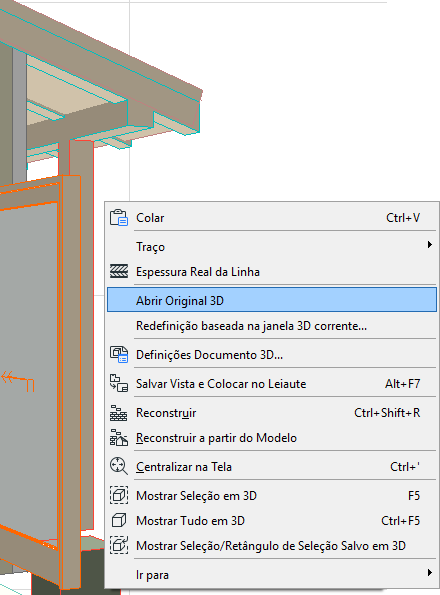Open the Traço menu entry
Viewport: 440px width, 595px height.
pos(272,247)
